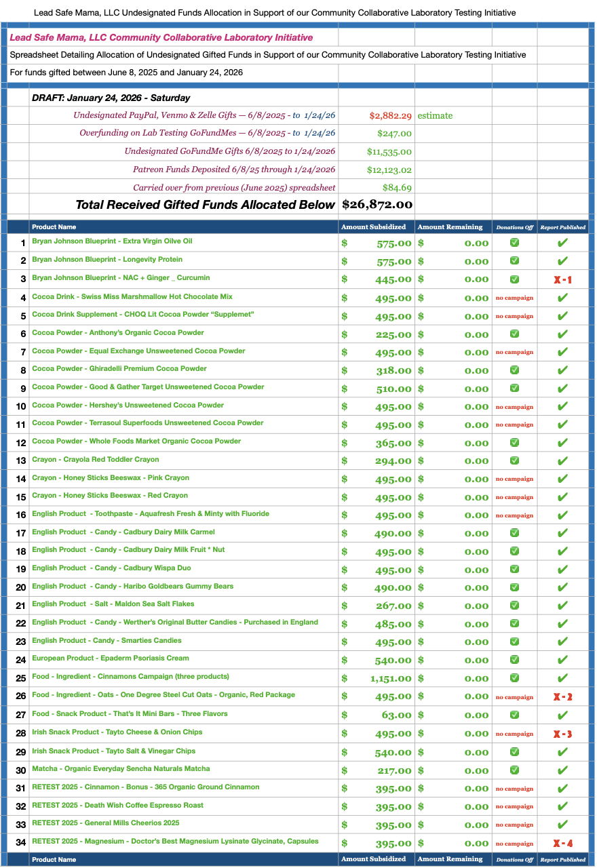The width and height of the screenshot is (597, 868).
Task: Click Report Published checkmark for Hershey's Cocoa Powder
Action: point(562,407)
